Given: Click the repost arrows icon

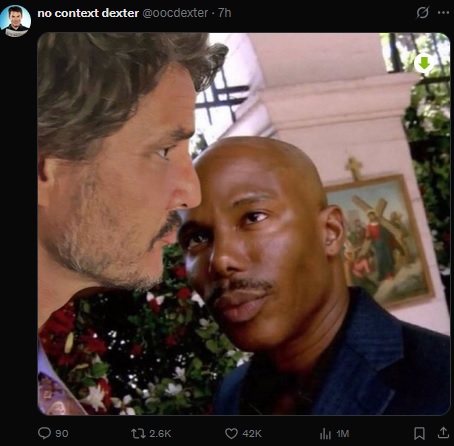Looking at the screenshot, I should pyautogui.click(x=138, y=433).
